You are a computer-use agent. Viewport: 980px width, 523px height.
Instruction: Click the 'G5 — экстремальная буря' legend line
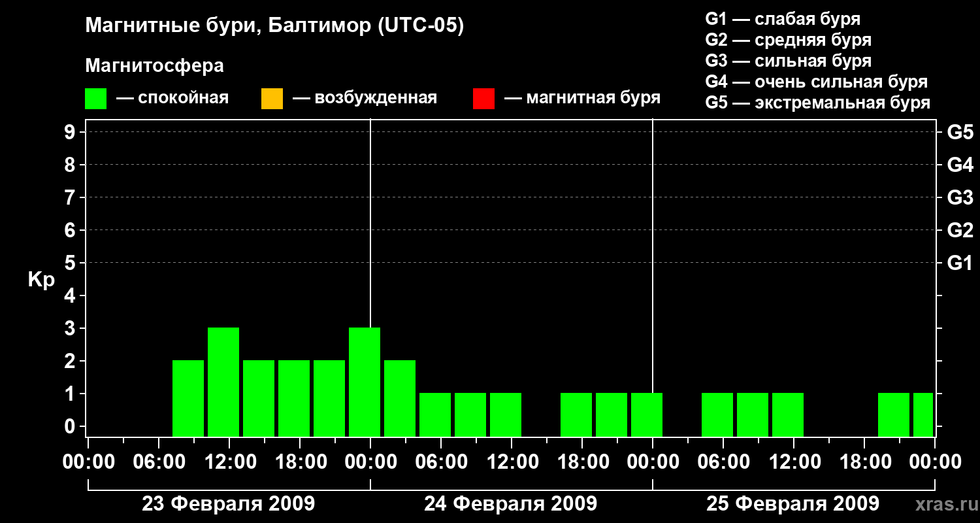pyautogui.click(x=818, y=103)
